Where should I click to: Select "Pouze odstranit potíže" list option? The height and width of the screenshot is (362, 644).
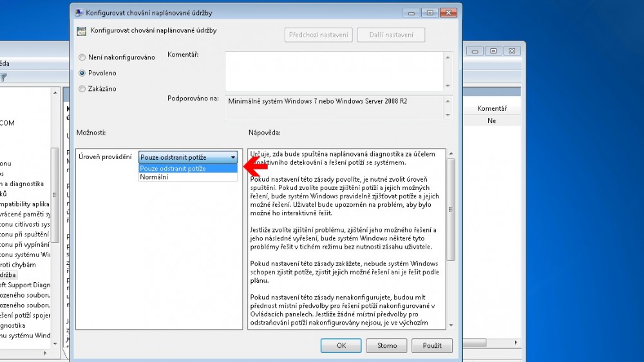point(174,168)
